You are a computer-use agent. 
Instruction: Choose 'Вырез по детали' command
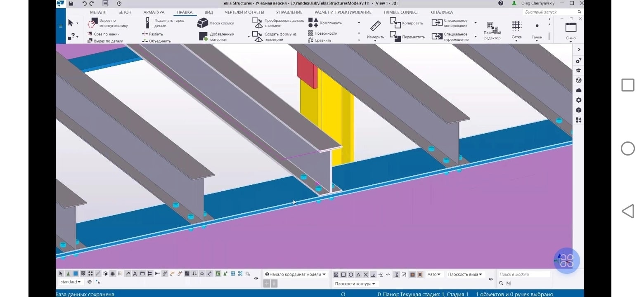point(105,41)
